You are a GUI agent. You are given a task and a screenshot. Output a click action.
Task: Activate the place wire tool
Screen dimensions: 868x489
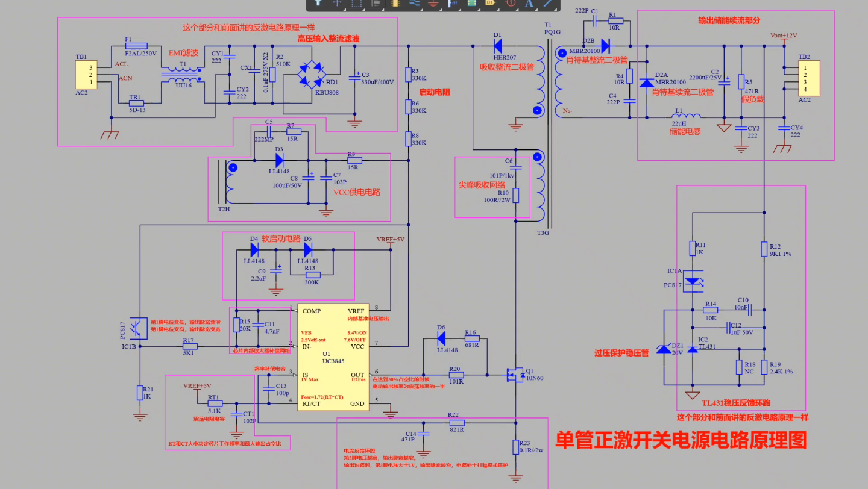[x=414, y=3]
